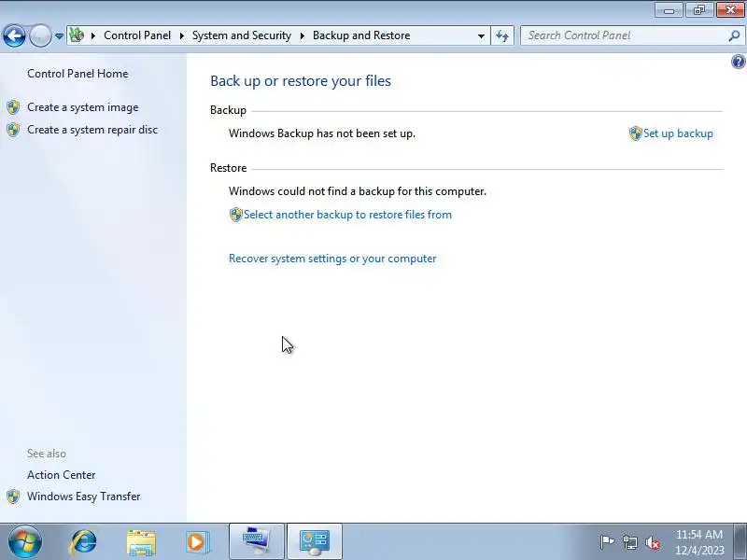Minimize the Backup and Restore window

[669, 10]
